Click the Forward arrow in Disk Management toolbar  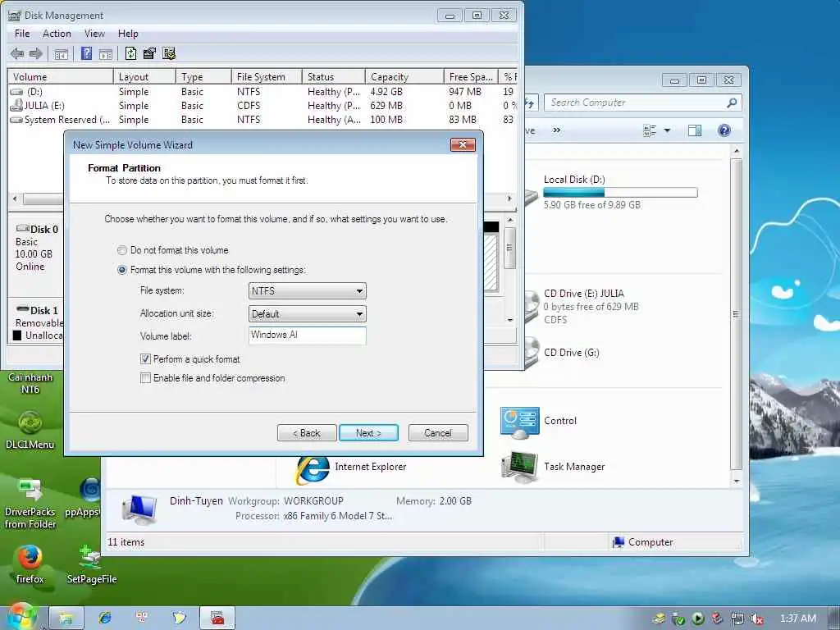coord(36,53)
